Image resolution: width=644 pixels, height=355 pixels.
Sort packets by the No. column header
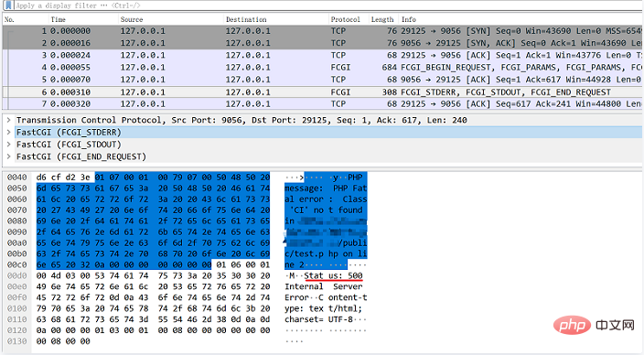(25, 19)
